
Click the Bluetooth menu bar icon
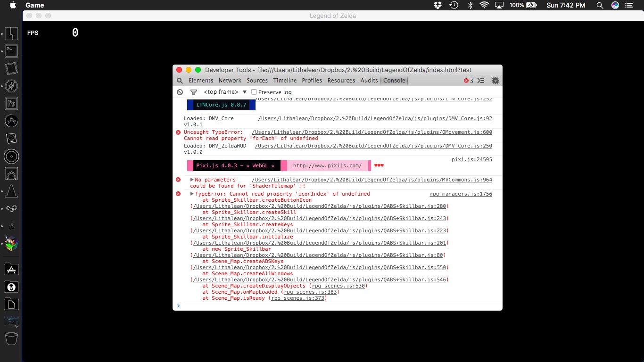pos(470,5)
